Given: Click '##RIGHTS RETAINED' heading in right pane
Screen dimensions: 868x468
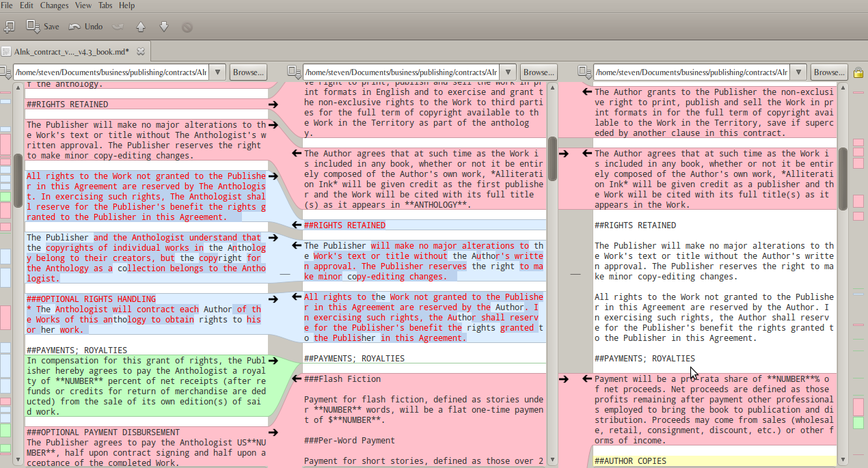Looking at the screenshot, I should tap(635, 225).
